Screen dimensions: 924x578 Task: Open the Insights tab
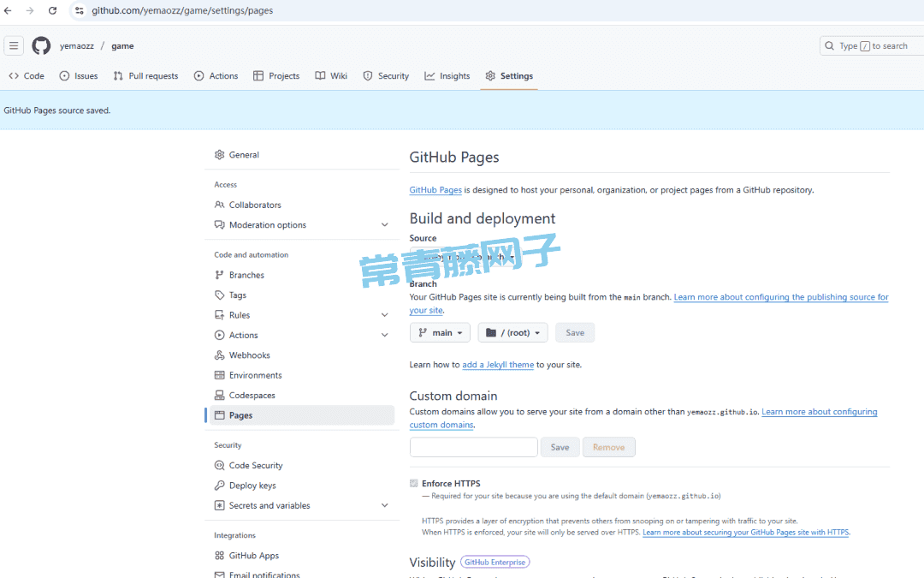point(447,75)
